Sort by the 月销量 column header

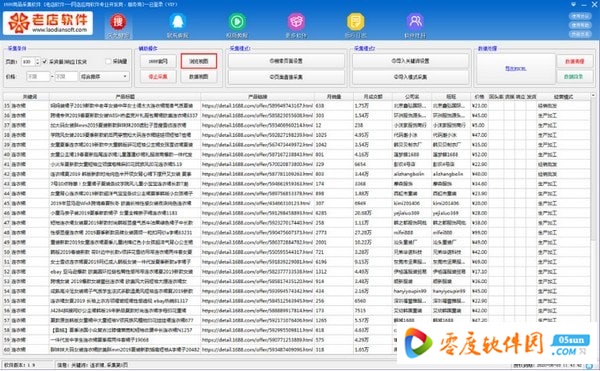[x=334, y=97]
